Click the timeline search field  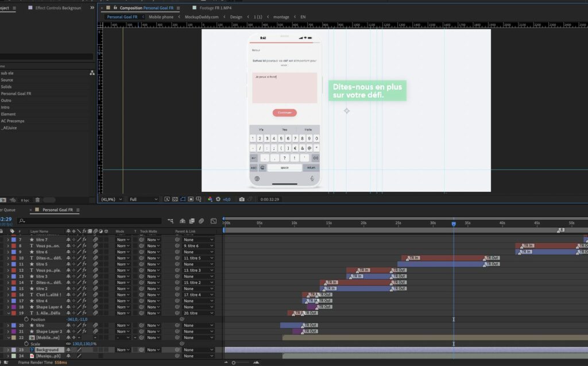point(86,221)
